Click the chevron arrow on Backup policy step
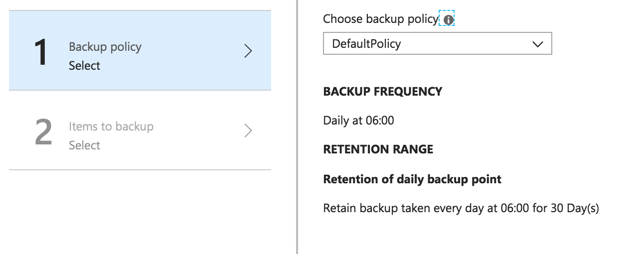644x254 pixels. pos(248,51)
